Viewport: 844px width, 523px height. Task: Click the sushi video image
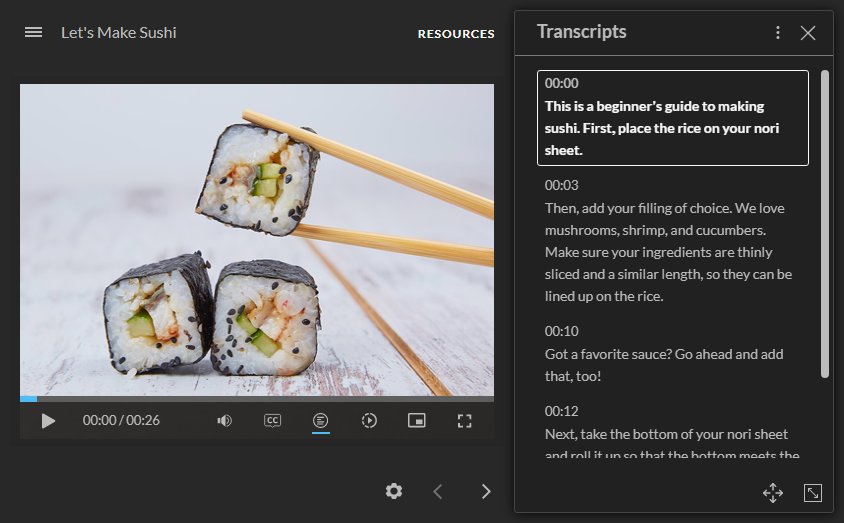(x=257, y=240)
